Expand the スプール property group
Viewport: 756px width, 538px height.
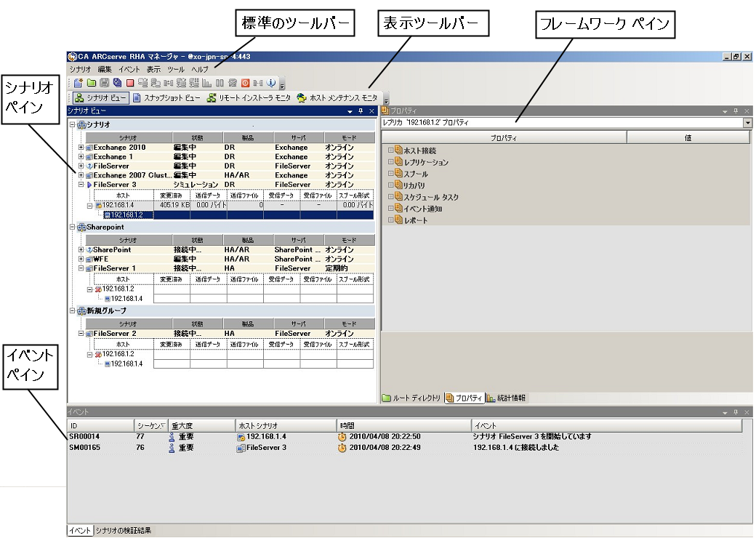pos(390,174)
